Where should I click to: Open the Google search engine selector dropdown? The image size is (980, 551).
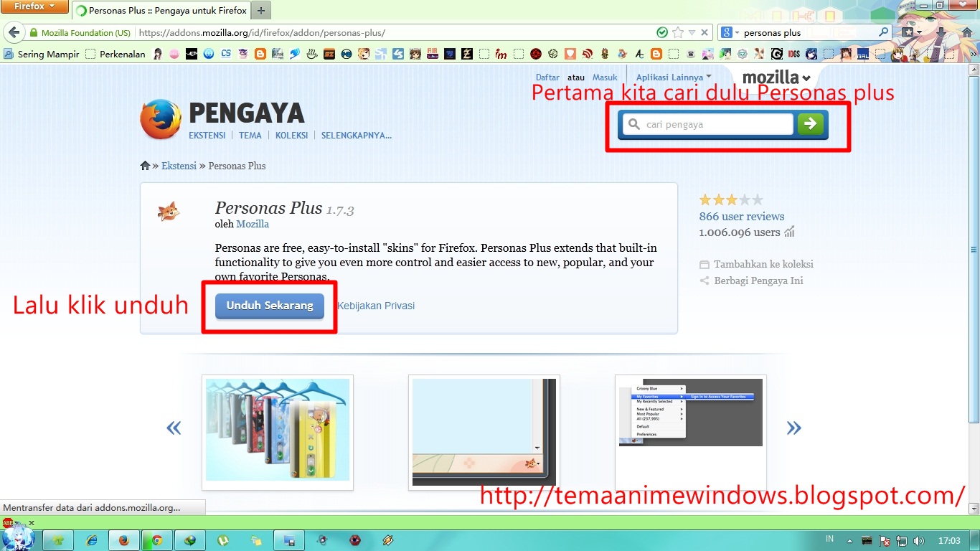coord(730,32)
